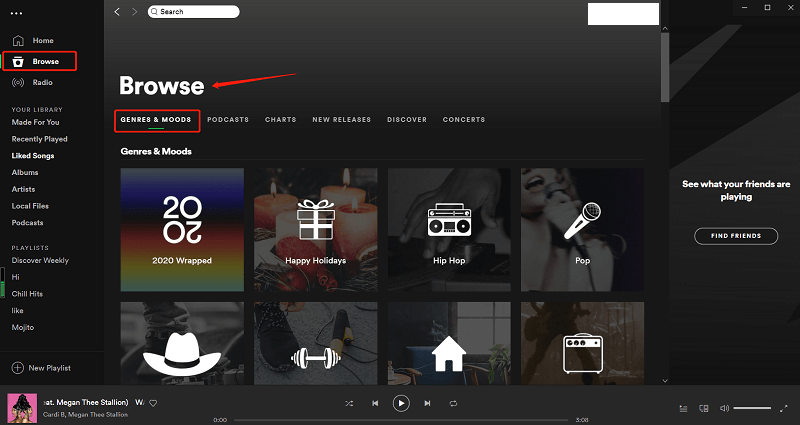The height and width of the screenshot is (425, 800).
Task: Navigate back with the left arrow
Action: pos(117,11)
